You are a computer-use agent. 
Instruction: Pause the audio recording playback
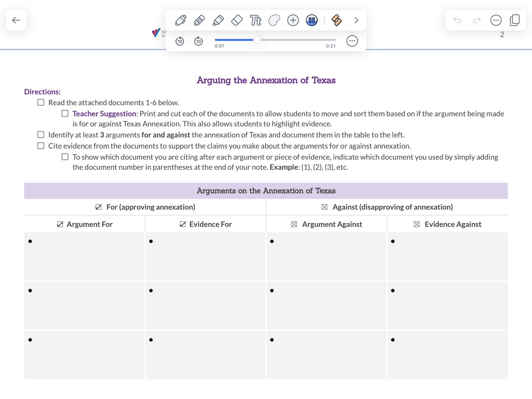pyautogui.click(x=311, y=20)
